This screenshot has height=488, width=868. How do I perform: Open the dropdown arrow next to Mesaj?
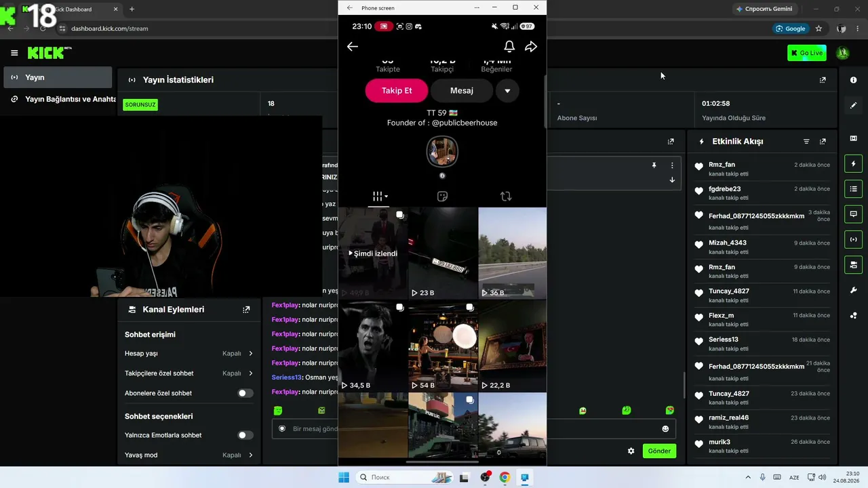507,91
